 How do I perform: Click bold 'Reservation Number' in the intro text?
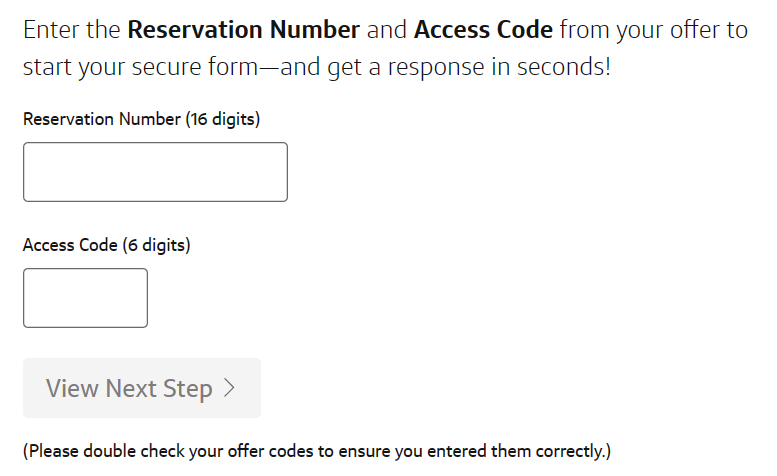coord(244,29)
